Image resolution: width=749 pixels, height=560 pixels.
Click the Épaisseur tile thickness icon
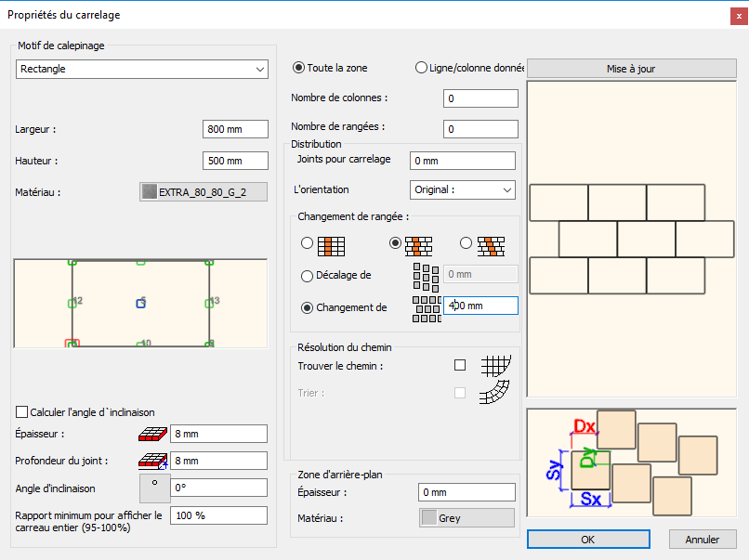[x=152, y=434]
